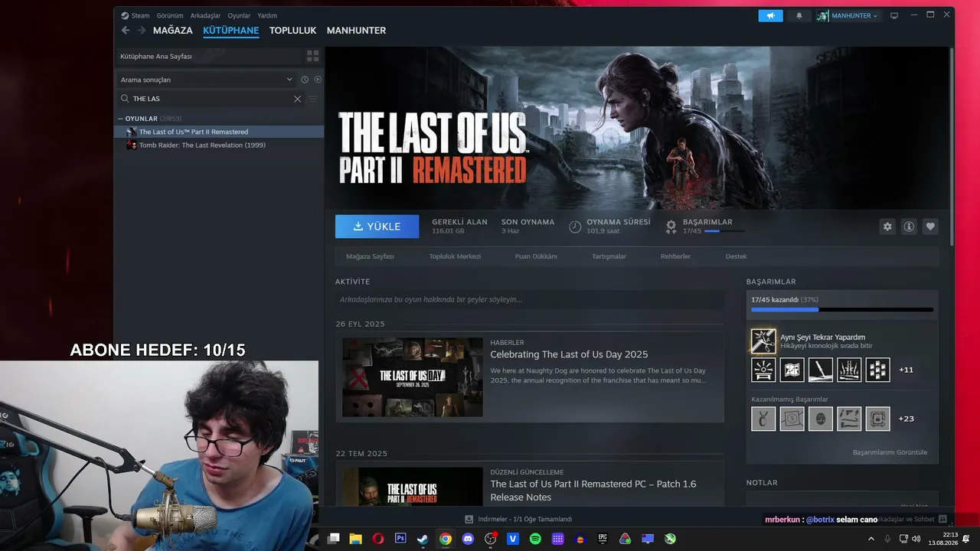Show hidden system tray icons chevron
This screenshot has width=980, height=551.
pyautogui.click(x=871, y=539)
